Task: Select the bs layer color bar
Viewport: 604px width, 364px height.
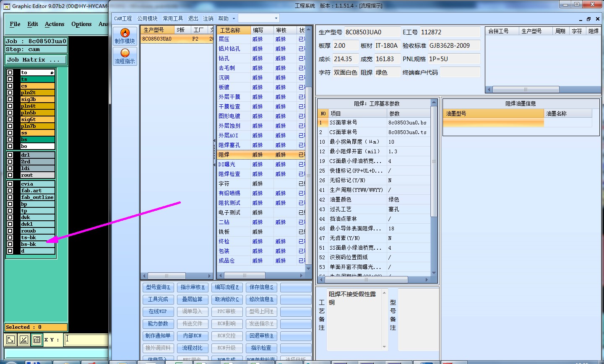Action: pyautogui.click(x=38, y=139)
